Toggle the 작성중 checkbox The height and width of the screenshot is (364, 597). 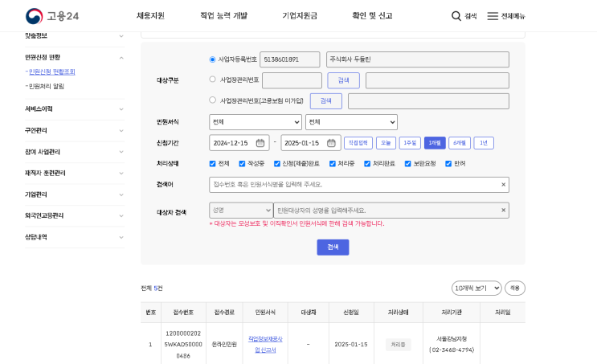(x=242, y=164)
